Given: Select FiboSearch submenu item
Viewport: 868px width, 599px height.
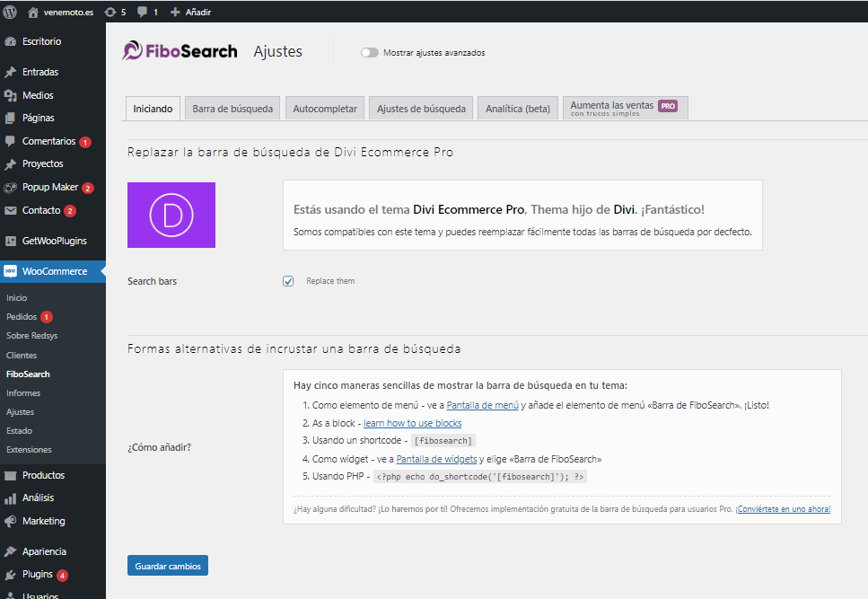Looking at the screenshot, I should pos(28,374).
